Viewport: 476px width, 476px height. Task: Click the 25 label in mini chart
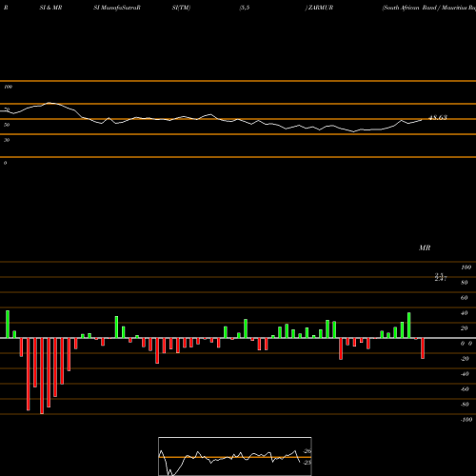point(307,463)
